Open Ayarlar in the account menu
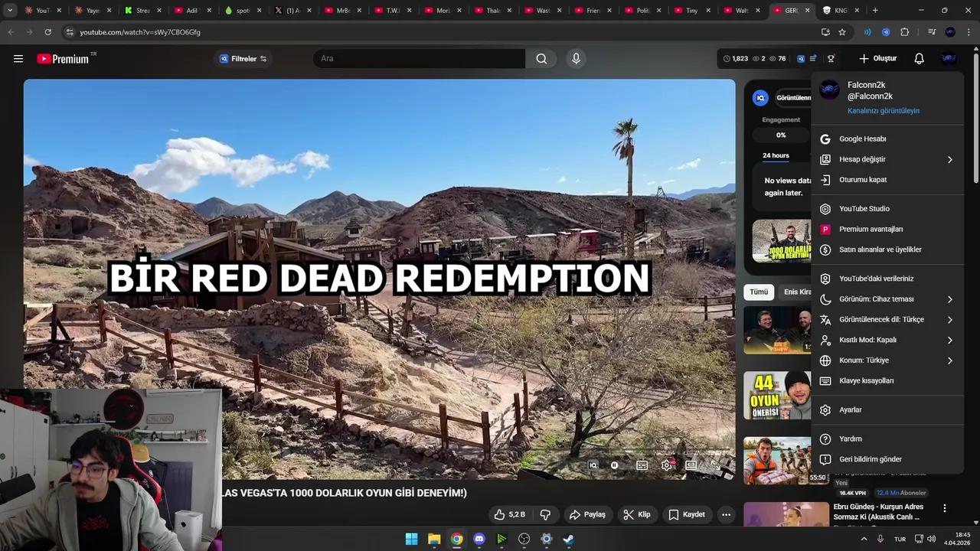The width and height of the screenshot is (980, 551). [x=887, y=409]
